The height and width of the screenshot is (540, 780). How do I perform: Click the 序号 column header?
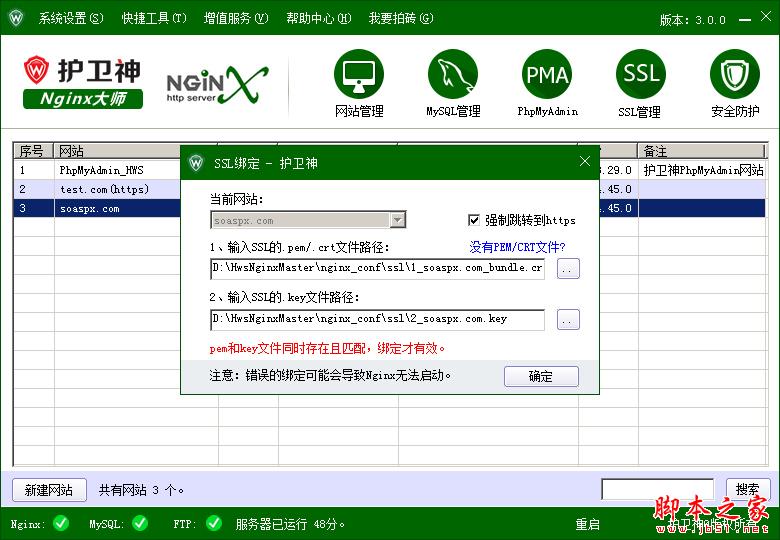click(x=33, y=151)
